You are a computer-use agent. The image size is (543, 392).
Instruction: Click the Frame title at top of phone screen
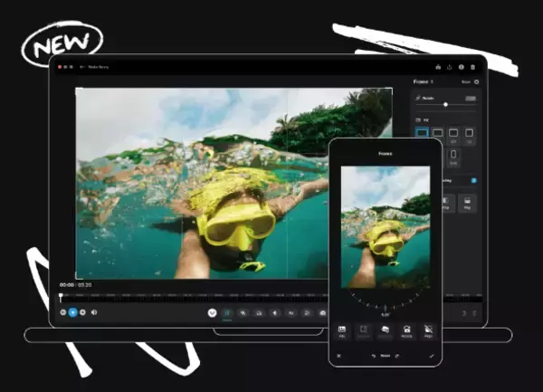386,153
